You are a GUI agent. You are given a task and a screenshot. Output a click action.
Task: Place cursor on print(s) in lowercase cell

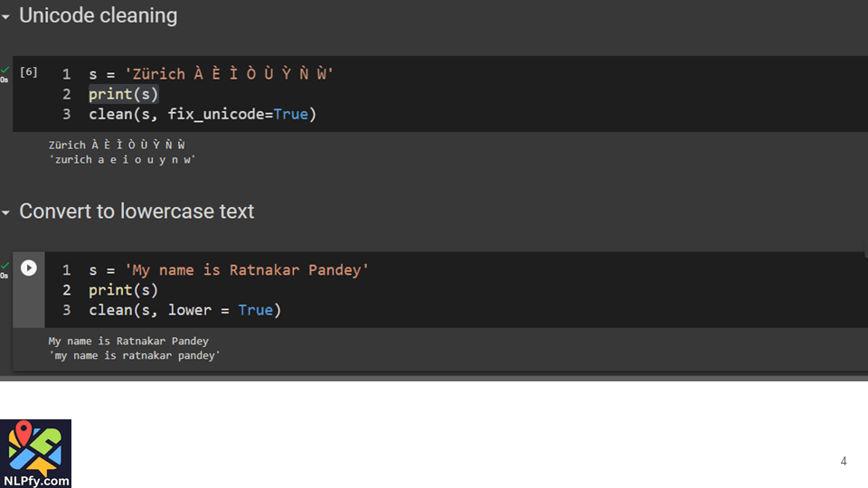123,290
